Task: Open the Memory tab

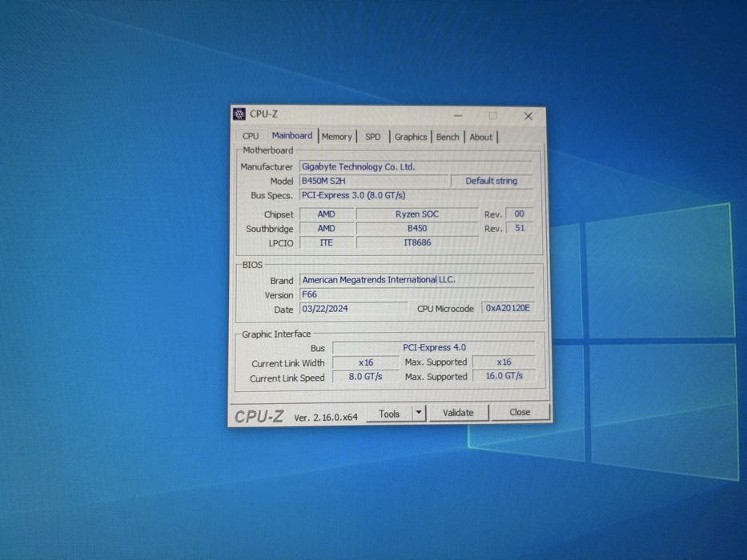Action: click(337, 137)
